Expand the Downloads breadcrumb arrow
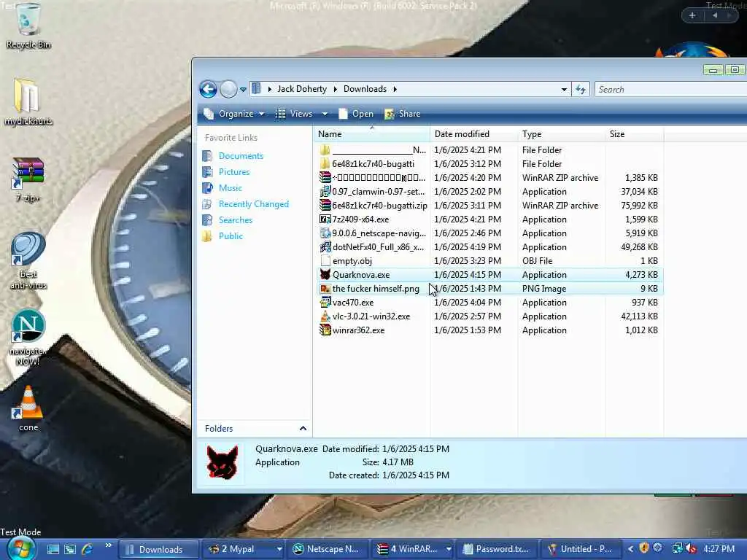 (x=395, y=89)
